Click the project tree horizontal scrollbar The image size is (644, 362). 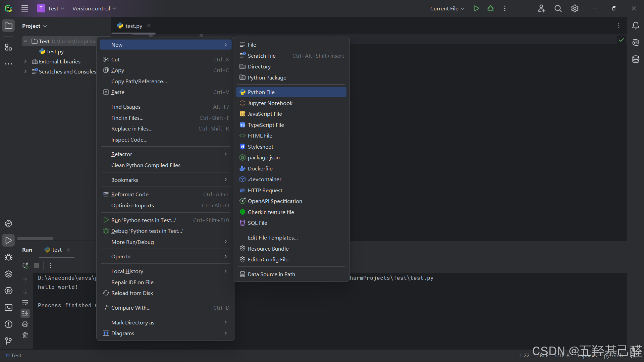(35, 239)
